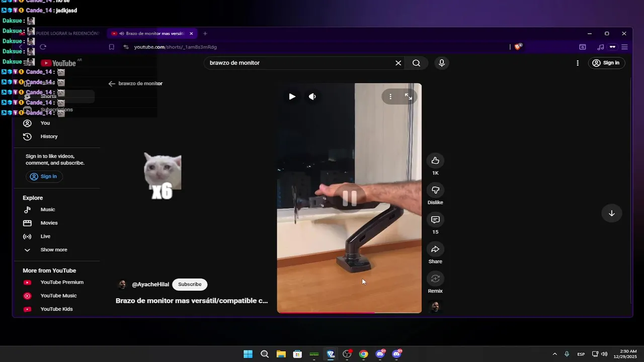Open the You section in sidebar
The image size is (644, 362).
click(45, 123)
